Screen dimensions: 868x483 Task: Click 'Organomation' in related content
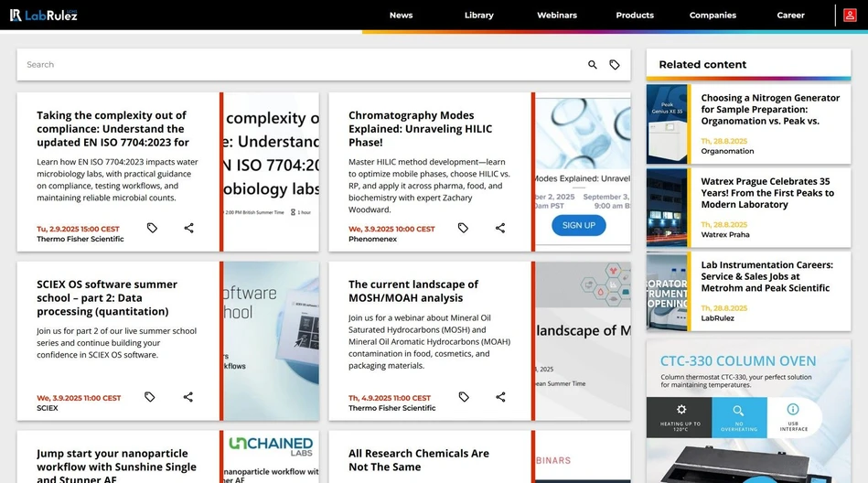click(727, 151)
